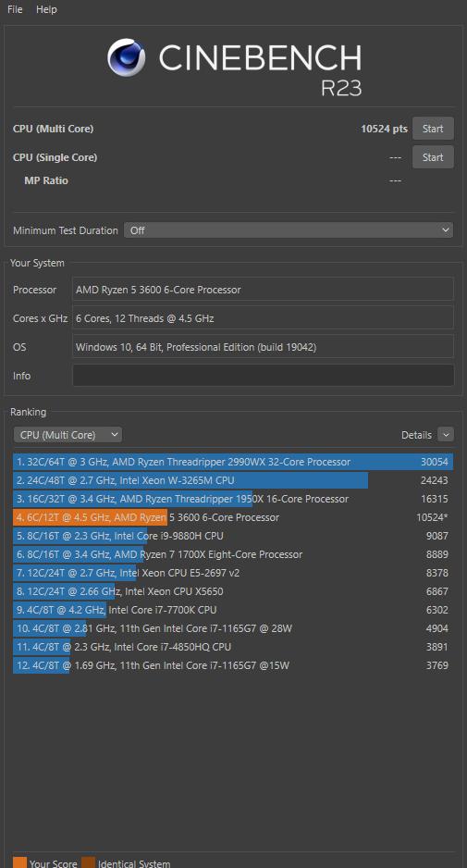467x868 pixels.
Task: Select the Xeon W-3265M ranking row
Action: pyautogui.click(x=233, y=480)
